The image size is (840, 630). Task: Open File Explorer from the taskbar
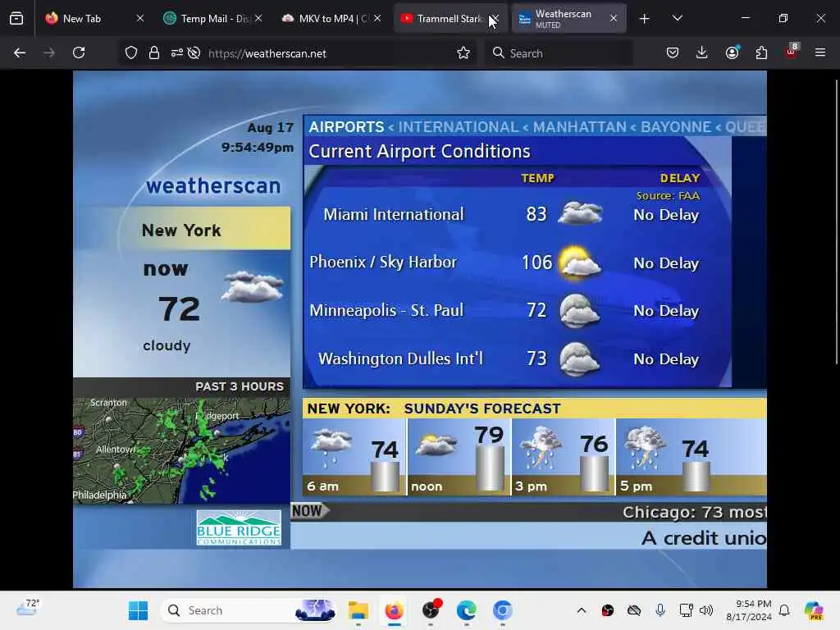pyautogui.click(x=358, y=610)
